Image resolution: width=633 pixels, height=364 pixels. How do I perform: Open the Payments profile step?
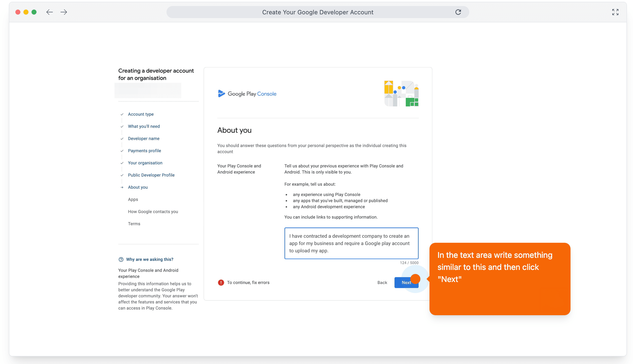click(x=144, y=151)
